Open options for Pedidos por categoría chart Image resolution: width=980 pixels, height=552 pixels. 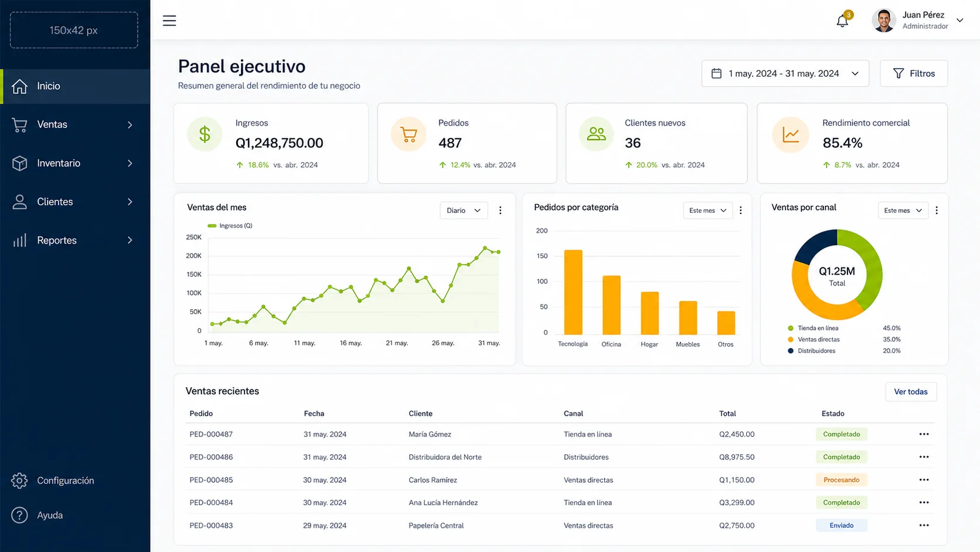pos(741,211)
